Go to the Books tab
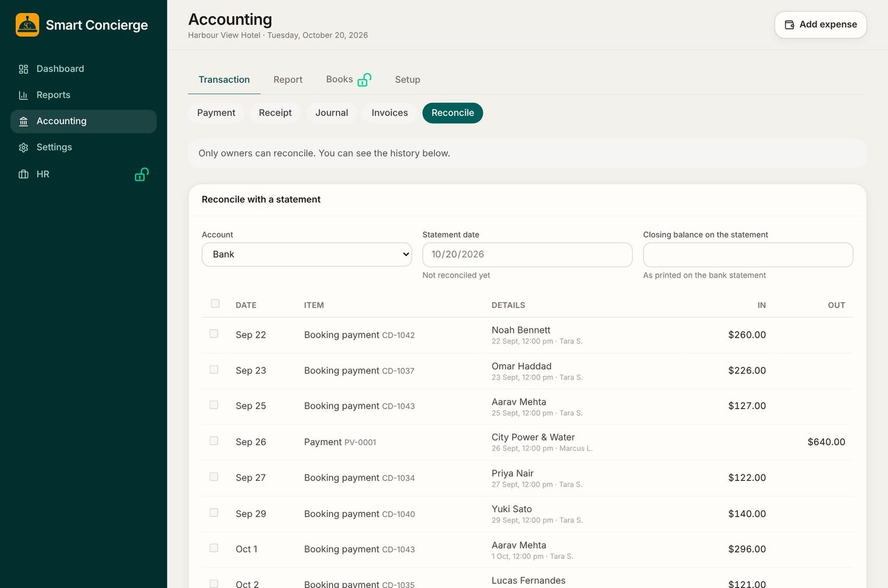Screen dimensions: 888x588 349,80
